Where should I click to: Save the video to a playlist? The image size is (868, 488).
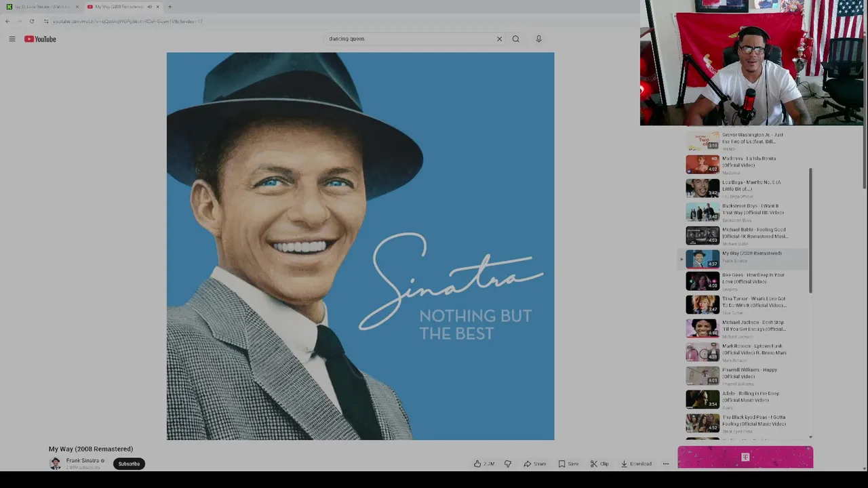pos(568,464)
